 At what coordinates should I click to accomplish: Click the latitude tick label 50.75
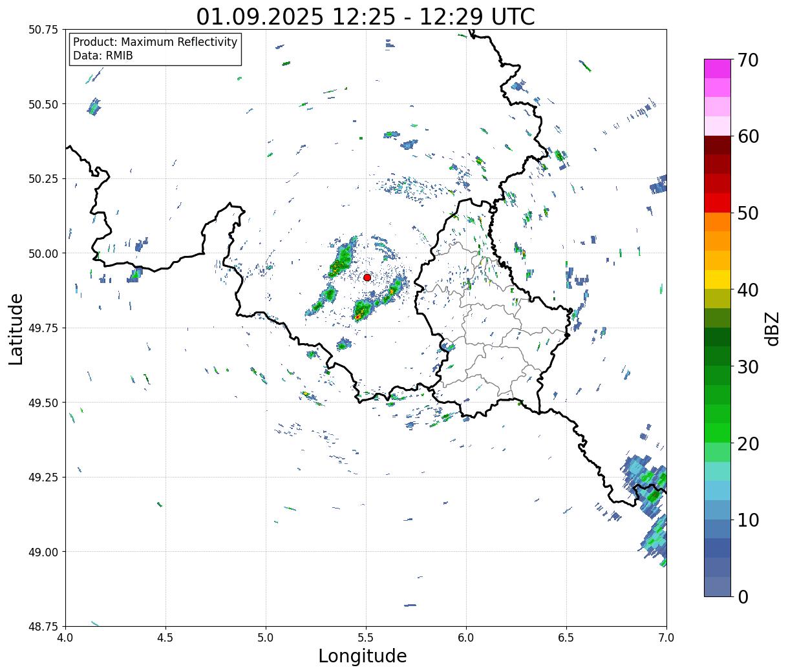pos(43,30)
